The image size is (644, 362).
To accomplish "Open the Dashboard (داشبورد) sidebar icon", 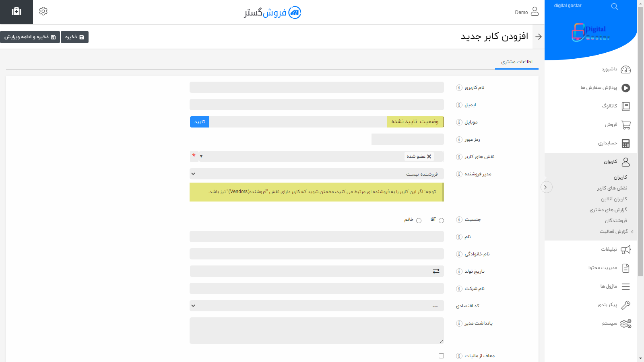I will click(625, 70).
